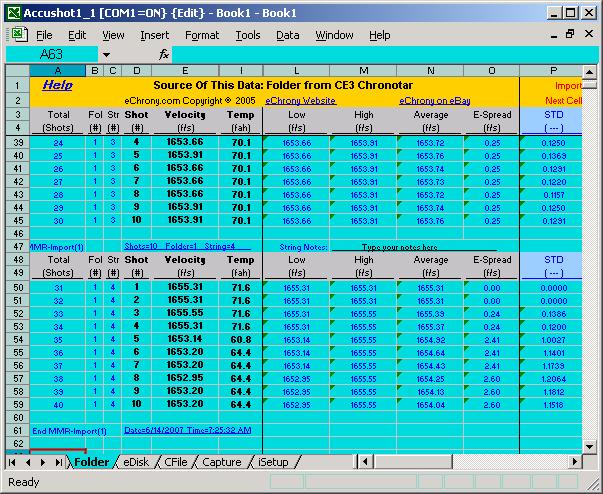Click STD value 1.0027
Screen dimensions: 603x494
coord(553,340)
